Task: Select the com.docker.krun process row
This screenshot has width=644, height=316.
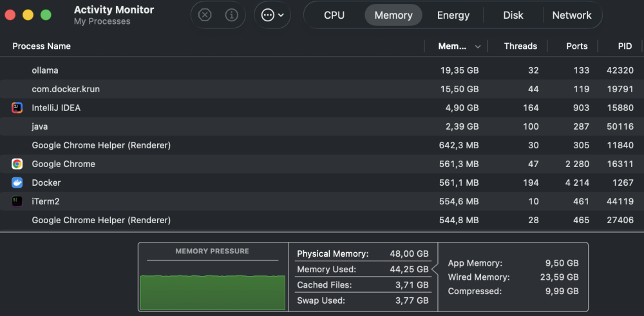Action: coord(322,89)
